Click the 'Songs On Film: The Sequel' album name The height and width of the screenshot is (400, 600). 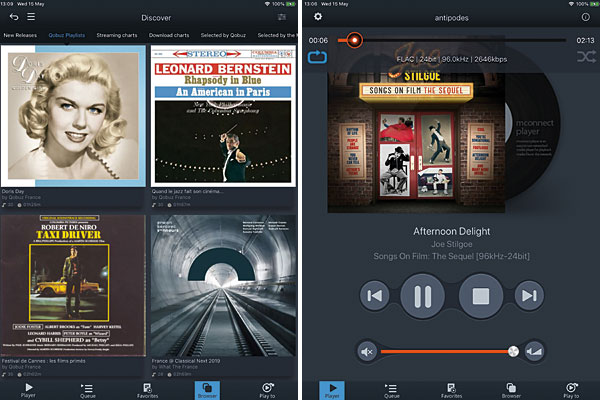pos(452,256)
